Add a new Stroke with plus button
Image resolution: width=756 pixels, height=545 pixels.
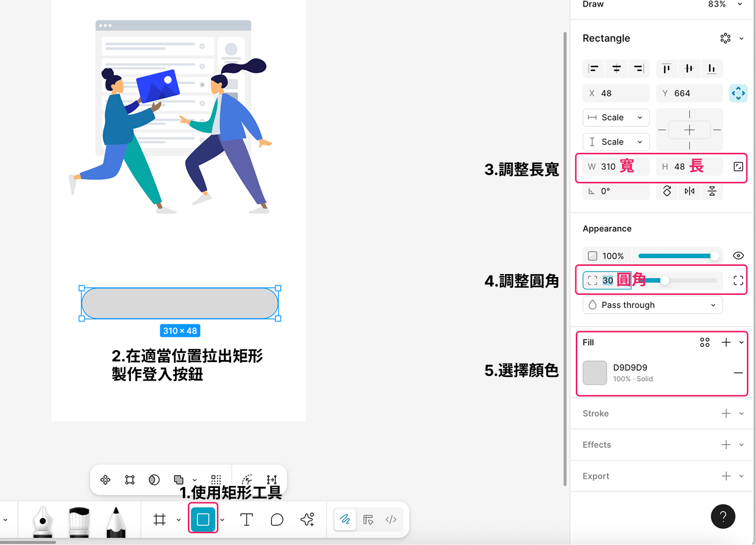(726, 414)
